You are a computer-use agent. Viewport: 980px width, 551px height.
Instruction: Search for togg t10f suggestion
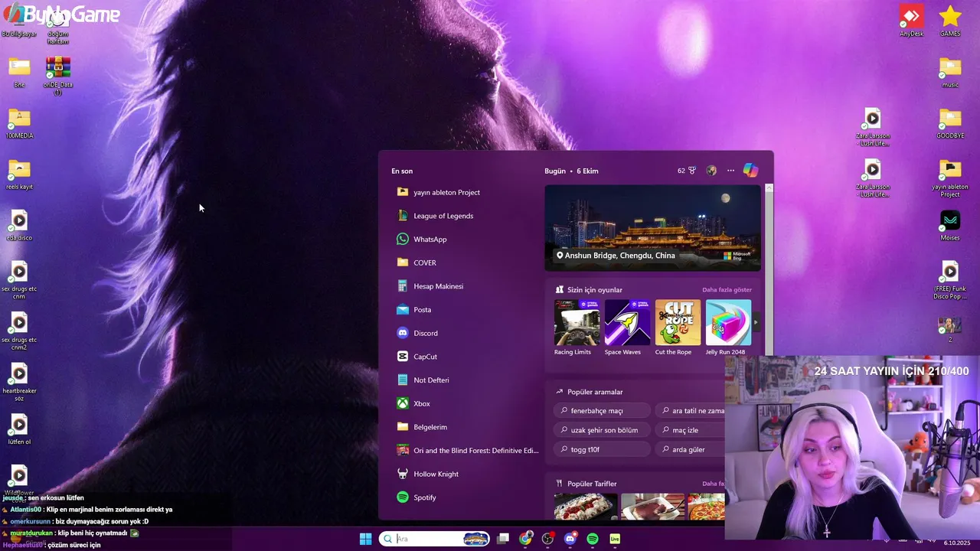pyautogui.click(x=602, y=449)
